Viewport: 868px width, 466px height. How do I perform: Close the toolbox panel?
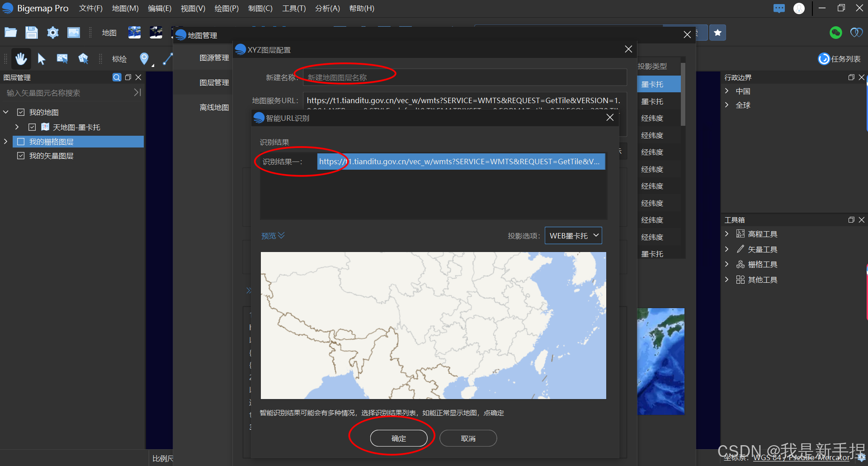tap(862, 220)
